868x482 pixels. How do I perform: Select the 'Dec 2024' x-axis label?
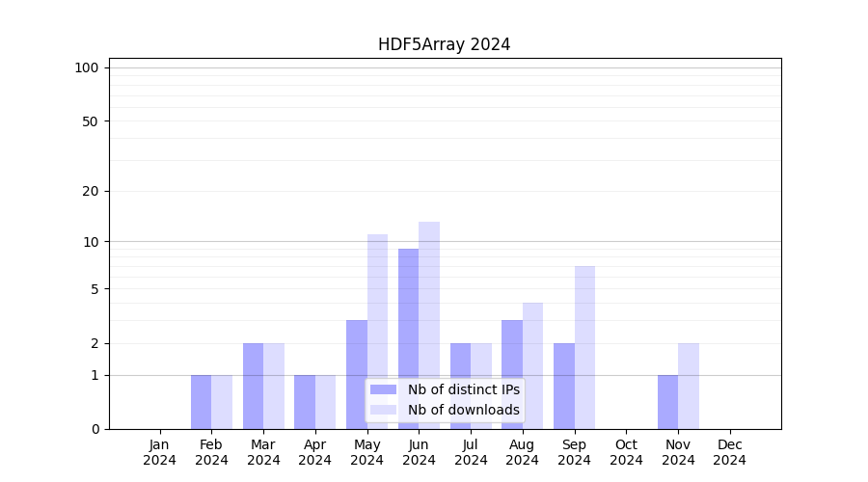point(730,452)
